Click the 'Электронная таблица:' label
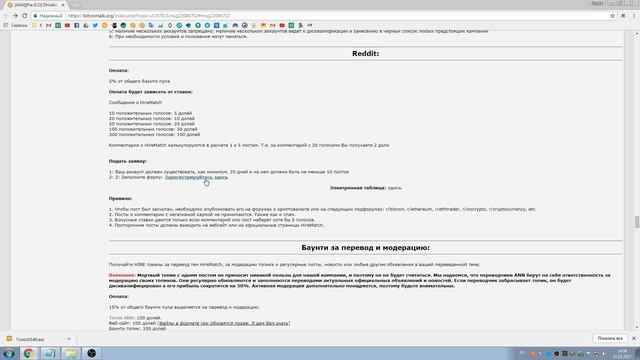Viewport: 640px width, 360px height. pyautogui.click(x=358, y=188)
